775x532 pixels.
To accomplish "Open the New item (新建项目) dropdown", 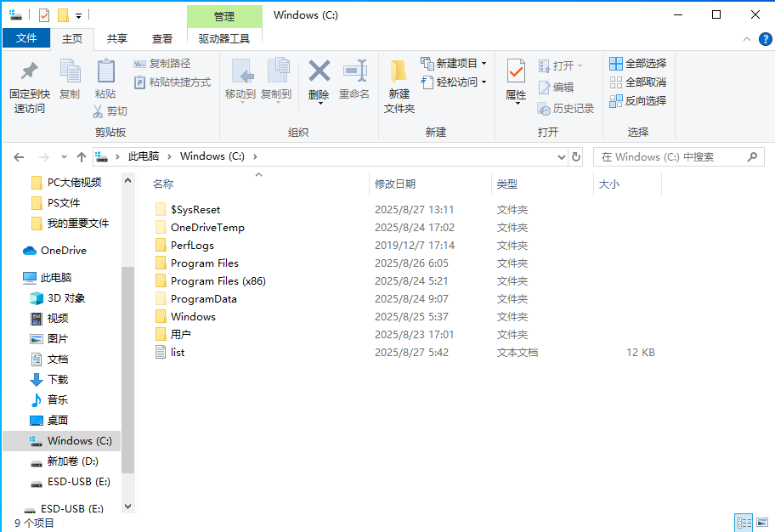I will click(x=454, y=63).
